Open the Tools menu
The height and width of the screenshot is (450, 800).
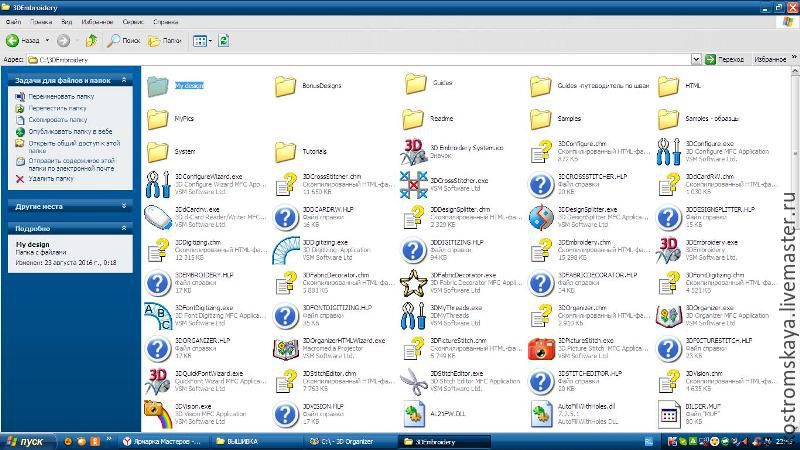(133, 22)
